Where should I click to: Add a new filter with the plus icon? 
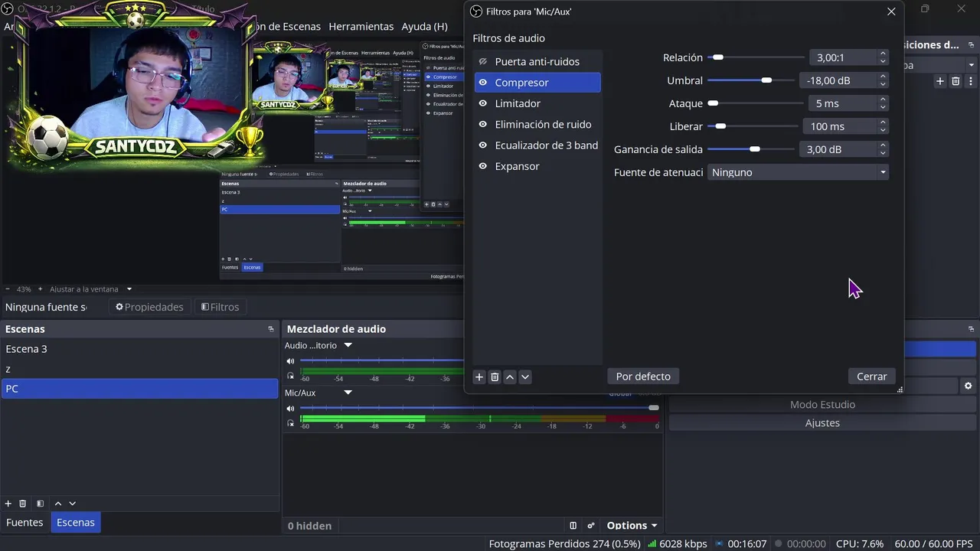(x=479, y=377)
